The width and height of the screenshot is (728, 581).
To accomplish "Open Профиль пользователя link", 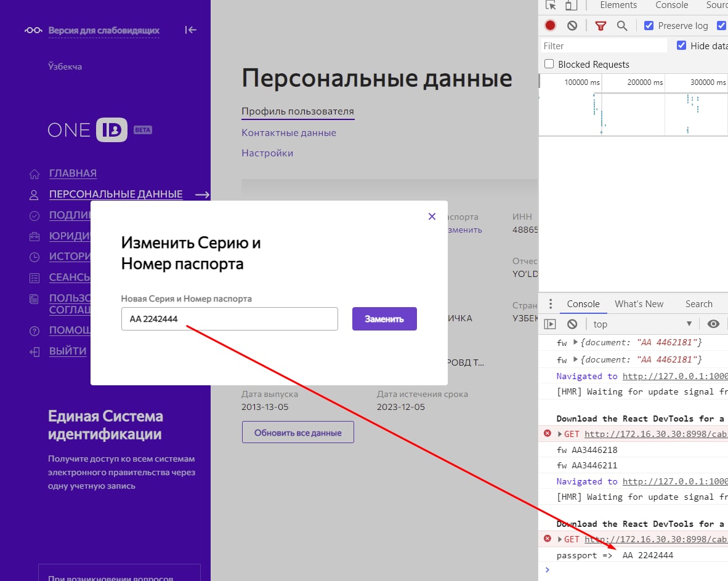I will point(297,111).
